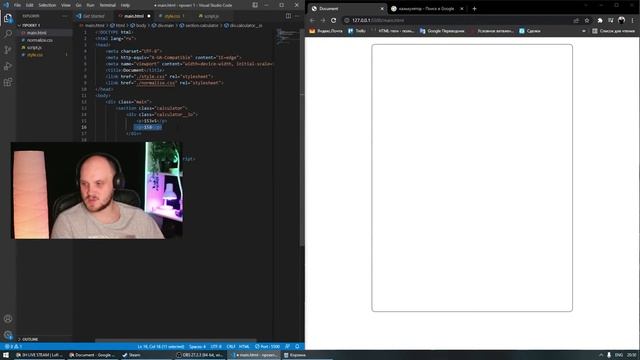Open Chrome media controls icon

pyautogui.click(x=611, y=20)
